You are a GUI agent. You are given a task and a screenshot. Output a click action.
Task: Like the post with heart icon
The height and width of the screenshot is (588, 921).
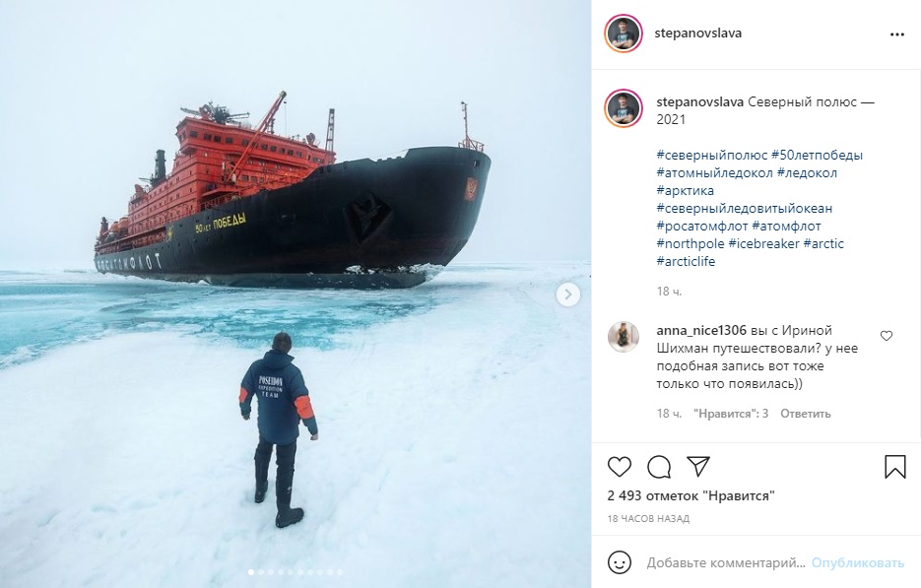[620, 467]
